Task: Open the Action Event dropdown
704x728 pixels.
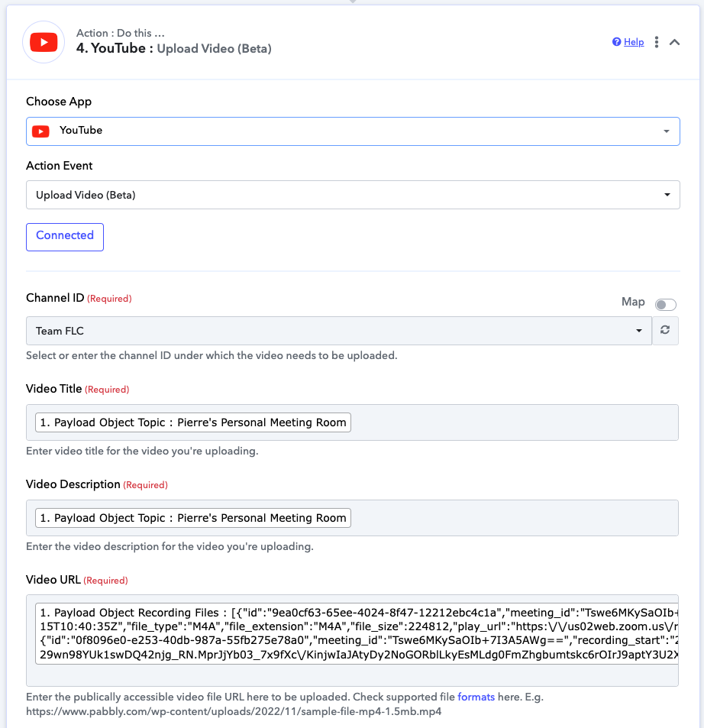Action: pyautogui.click(x=353, y=195)
